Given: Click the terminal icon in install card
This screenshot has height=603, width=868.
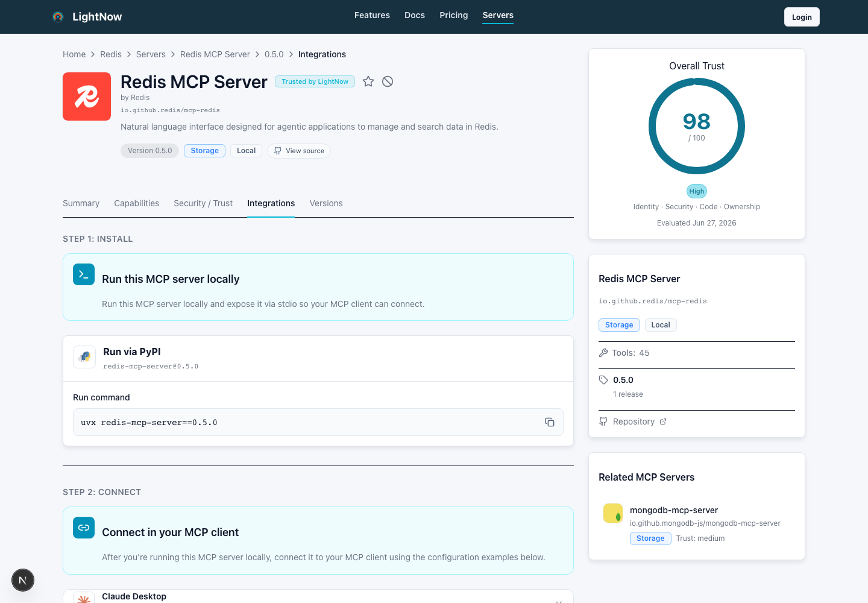Looking at the screenshot, I should point(84,274).
